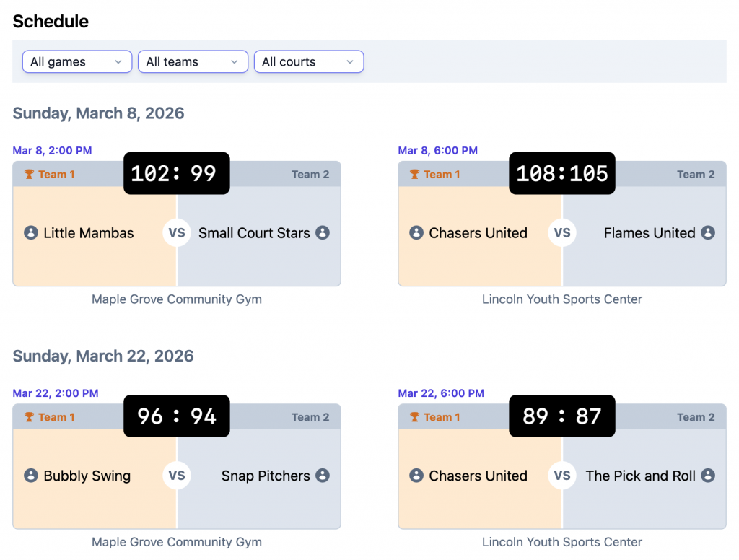Open the 108:105 score box

click(562, 173)
